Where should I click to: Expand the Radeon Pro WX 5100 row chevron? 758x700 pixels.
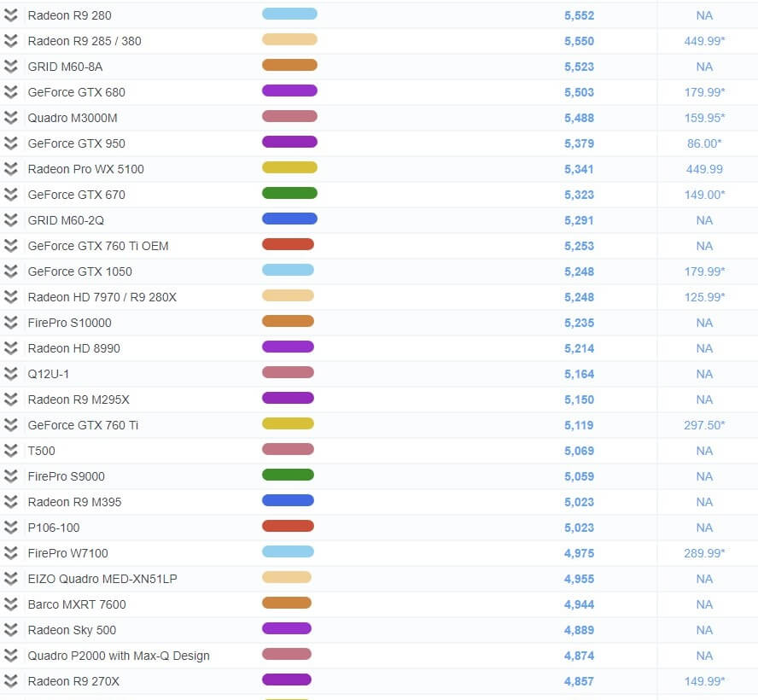(x=10, y=169)
